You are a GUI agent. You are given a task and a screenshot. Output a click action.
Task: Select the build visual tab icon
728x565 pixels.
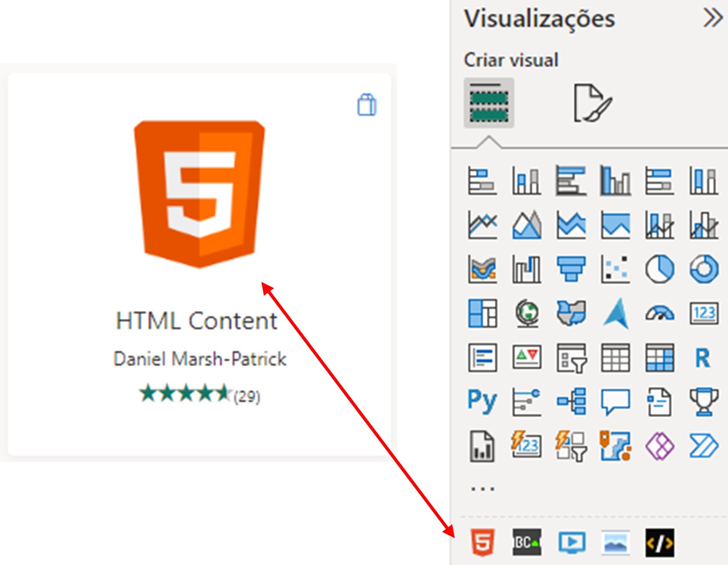489,103
